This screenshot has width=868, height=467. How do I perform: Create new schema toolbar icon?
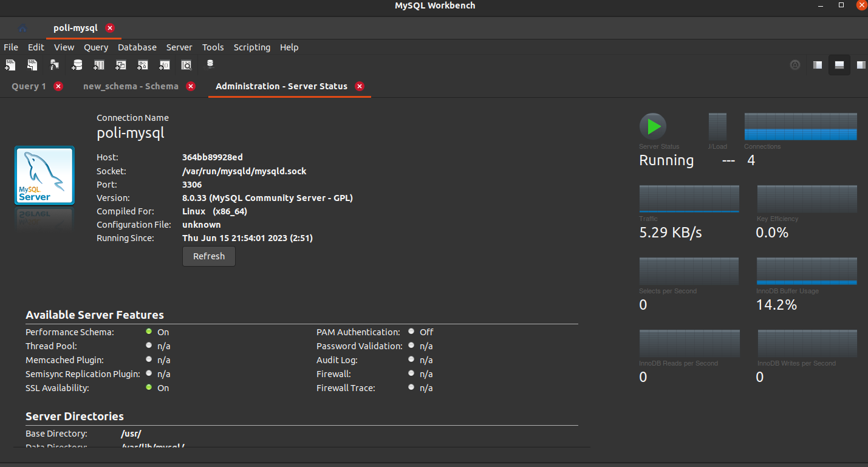click(x=77, y=64)
